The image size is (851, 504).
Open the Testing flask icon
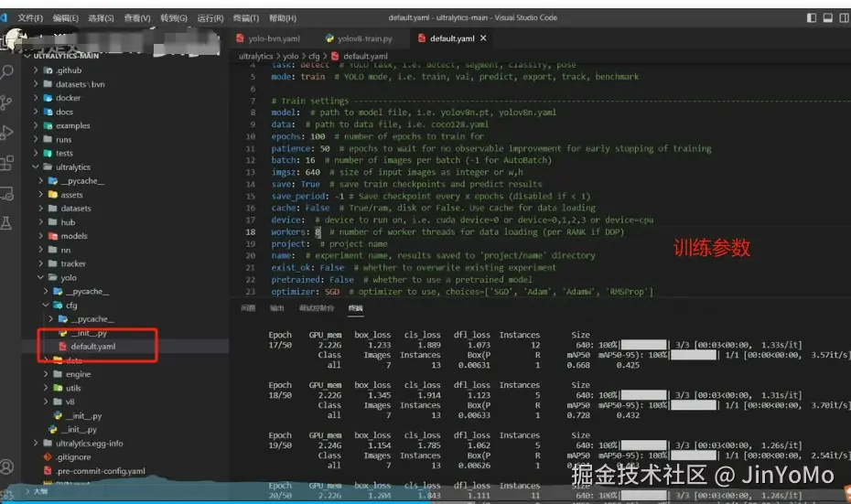point(6,223)
